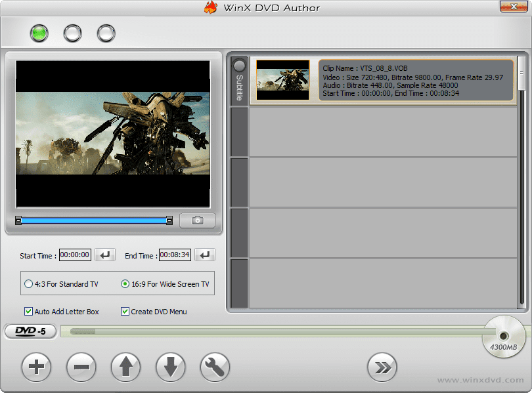Select 4:3 For Standard TV
The image size is (532, 393).
(28, 283)
